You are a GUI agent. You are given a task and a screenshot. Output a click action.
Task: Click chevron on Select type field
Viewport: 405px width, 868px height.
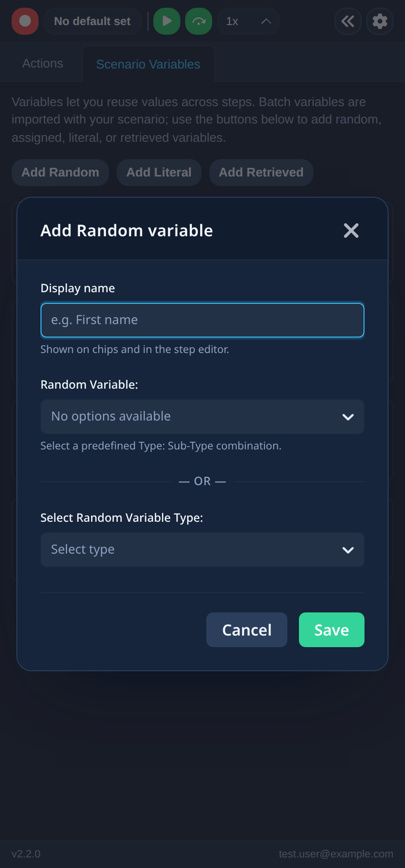tap(348, 550)
